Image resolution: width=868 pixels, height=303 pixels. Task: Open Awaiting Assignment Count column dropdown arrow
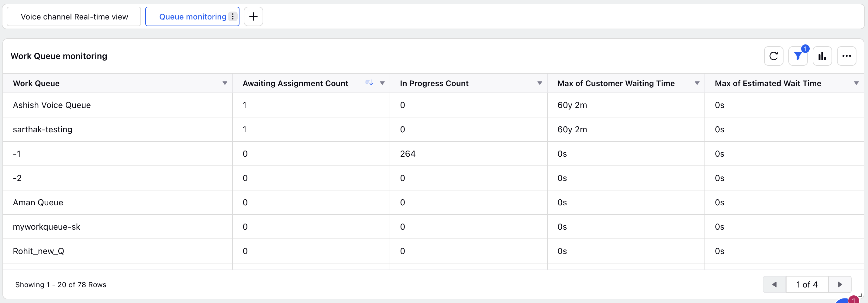[x=382, y=83]
